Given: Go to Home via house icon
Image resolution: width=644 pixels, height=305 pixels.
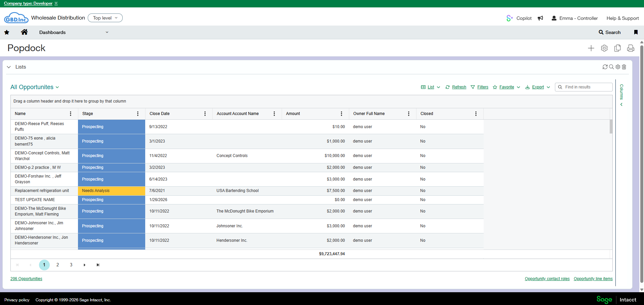Looking at the screenshot, I should pos(24,32).
